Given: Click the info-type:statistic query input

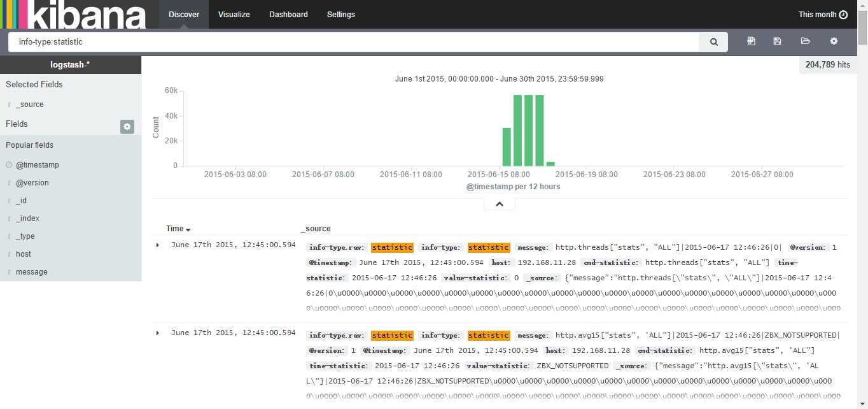Looking at the screenshot, I should (354, 42).
